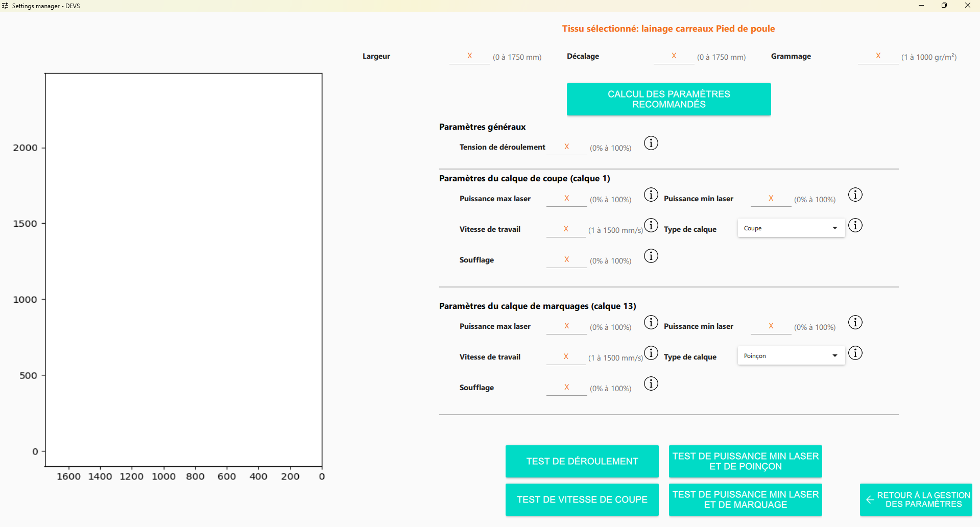The image size is (980, 527).
Task: Click the Grammage input field
Action: (878, 56)
